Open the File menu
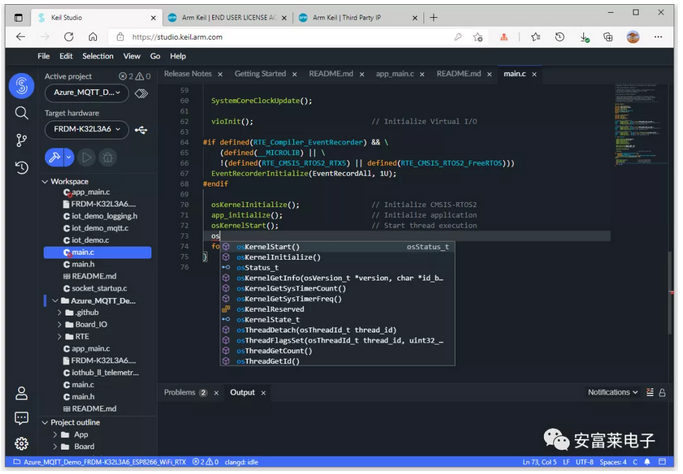 [x=44, y=56]
